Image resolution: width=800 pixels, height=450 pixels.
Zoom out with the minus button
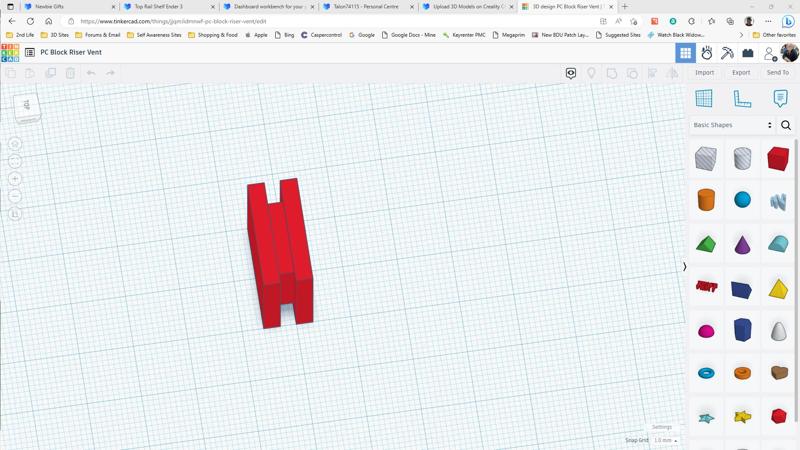(x=15, y=196)
